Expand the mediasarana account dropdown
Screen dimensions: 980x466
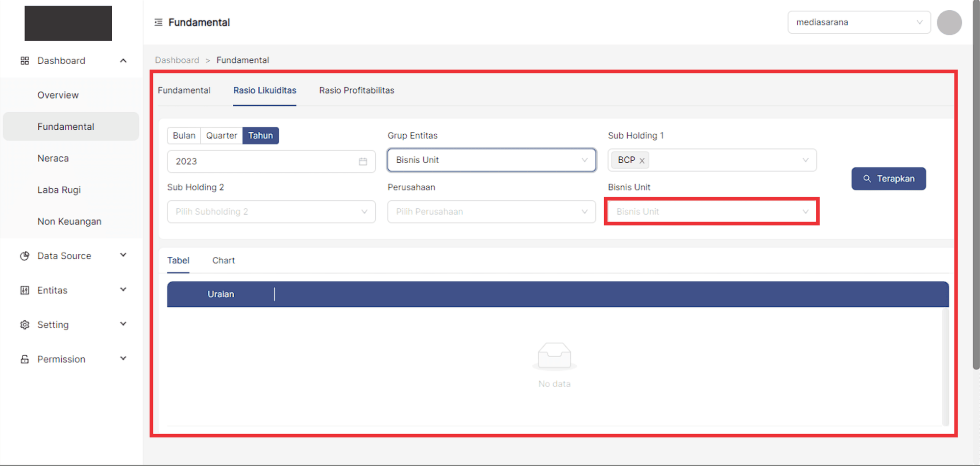point(859,23)
